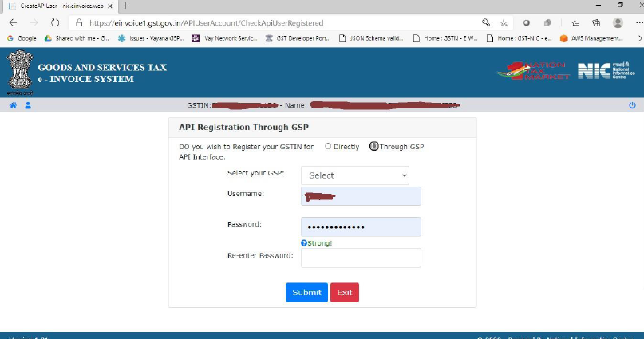Click the Username input field
The image size is (644, 339).
tap(361, 196)
